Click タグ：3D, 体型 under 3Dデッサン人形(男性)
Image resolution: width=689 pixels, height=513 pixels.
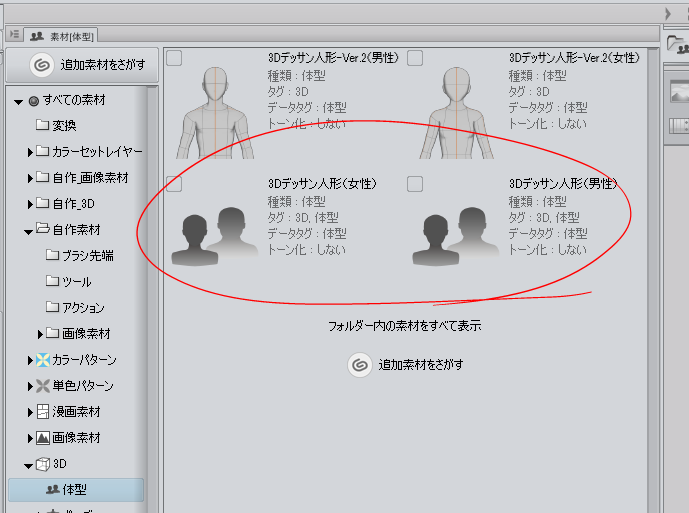click(544, 218)
